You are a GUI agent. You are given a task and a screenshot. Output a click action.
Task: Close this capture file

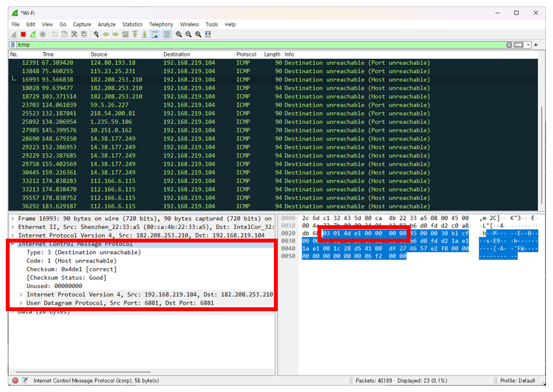[x=74, y=34]
